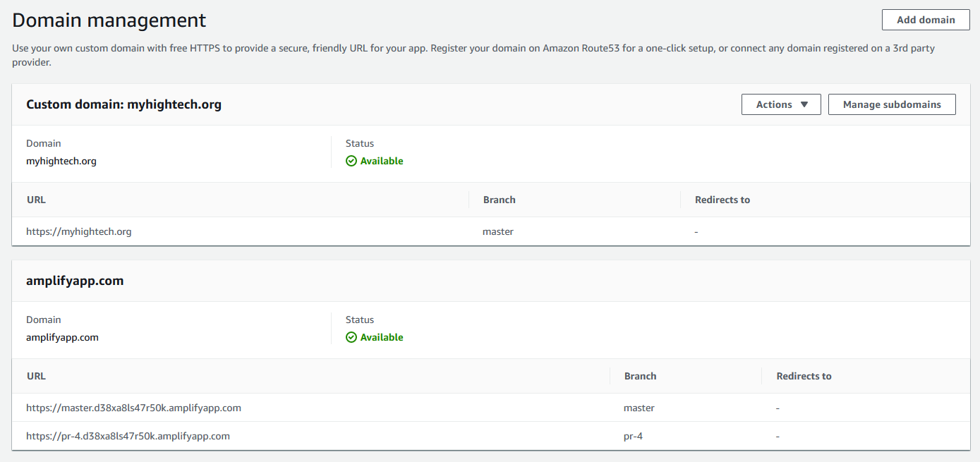Click the Status label in the amplifyapp.com section
980x462 pixels.
(x=360, y=320)
